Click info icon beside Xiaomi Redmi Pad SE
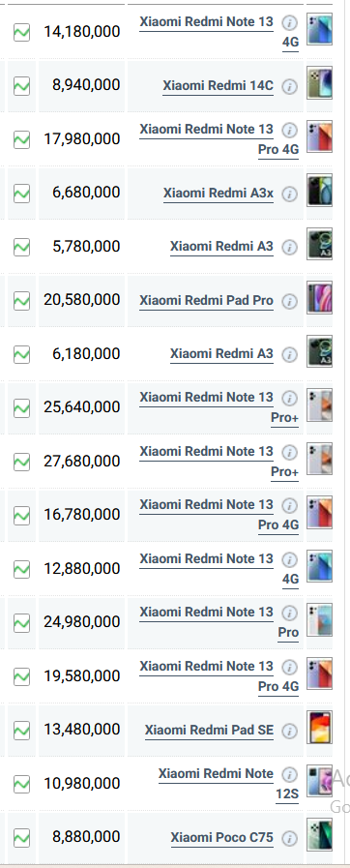Viewport: 350px width, 868px height. tap(289, 731)
